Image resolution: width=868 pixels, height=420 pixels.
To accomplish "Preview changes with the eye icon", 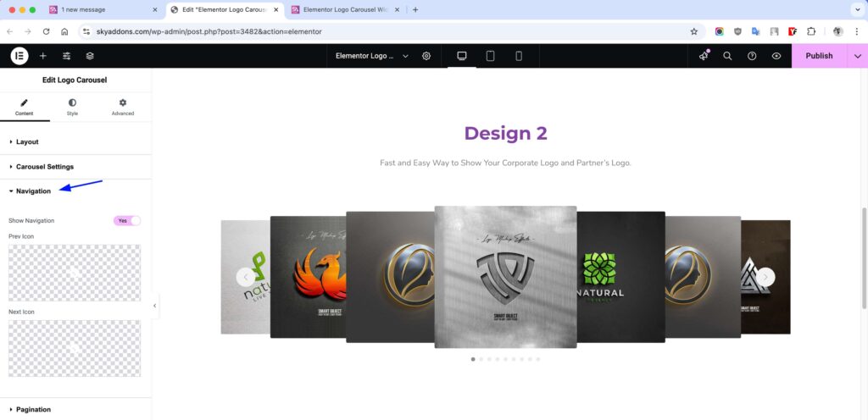I will 776,56.
